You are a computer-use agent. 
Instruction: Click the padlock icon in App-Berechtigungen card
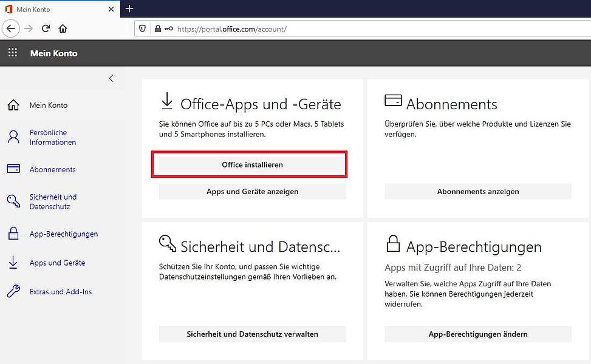[393, 243]
